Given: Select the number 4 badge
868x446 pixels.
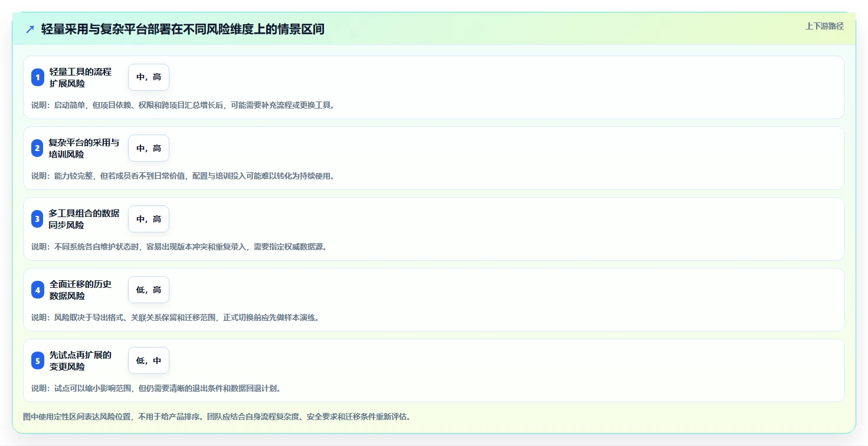Looking at the screenshot, I should 38,290.
